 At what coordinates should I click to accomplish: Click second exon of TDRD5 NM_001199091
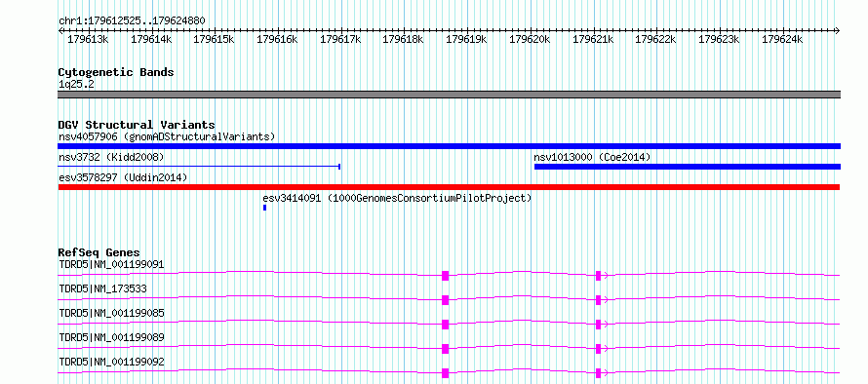598,276
